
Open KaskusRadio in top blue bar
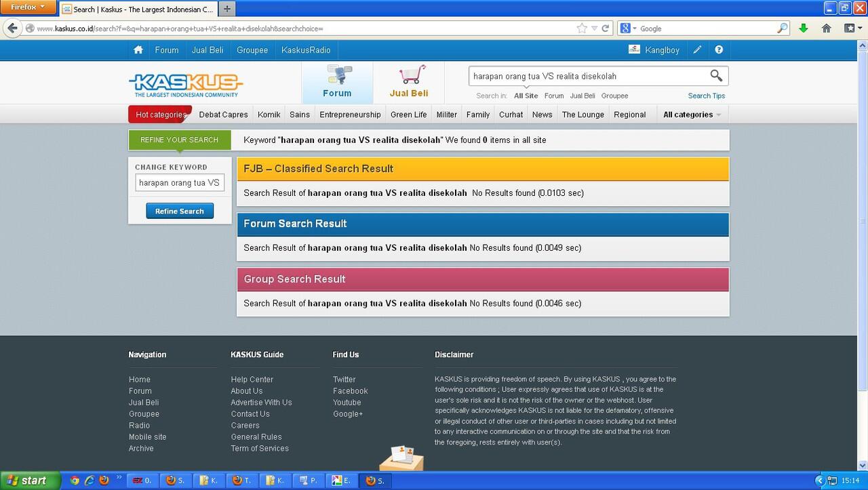coord(306,49)
